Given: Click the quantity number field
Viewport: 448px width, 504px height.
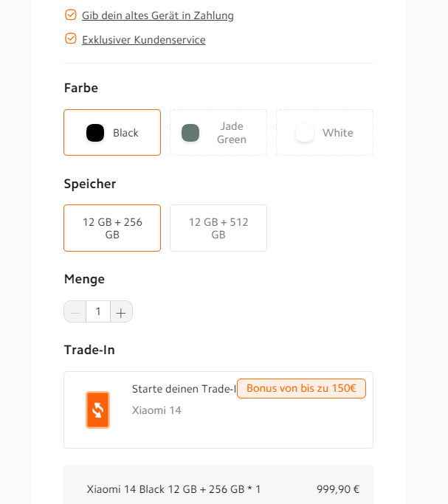Looking at the screenshot, I should [98, 311].
